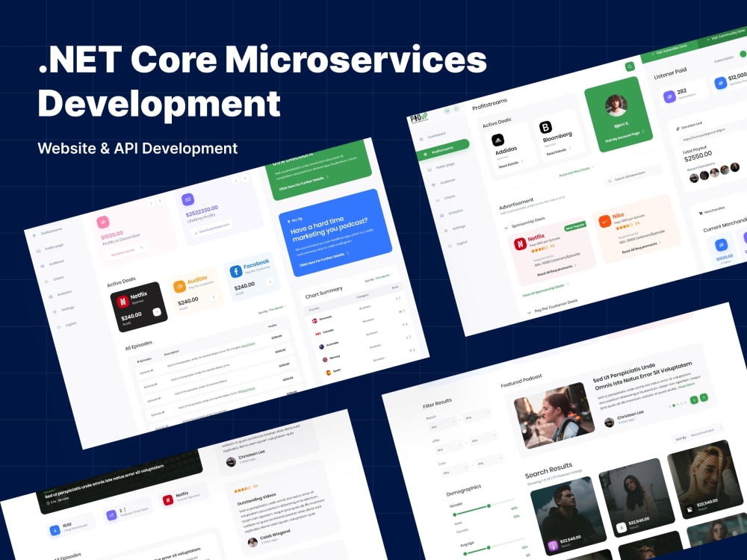Click the Dashboard sidebar icon in Profitstreams mockup
747x560 pixels.
coord(421,139)
